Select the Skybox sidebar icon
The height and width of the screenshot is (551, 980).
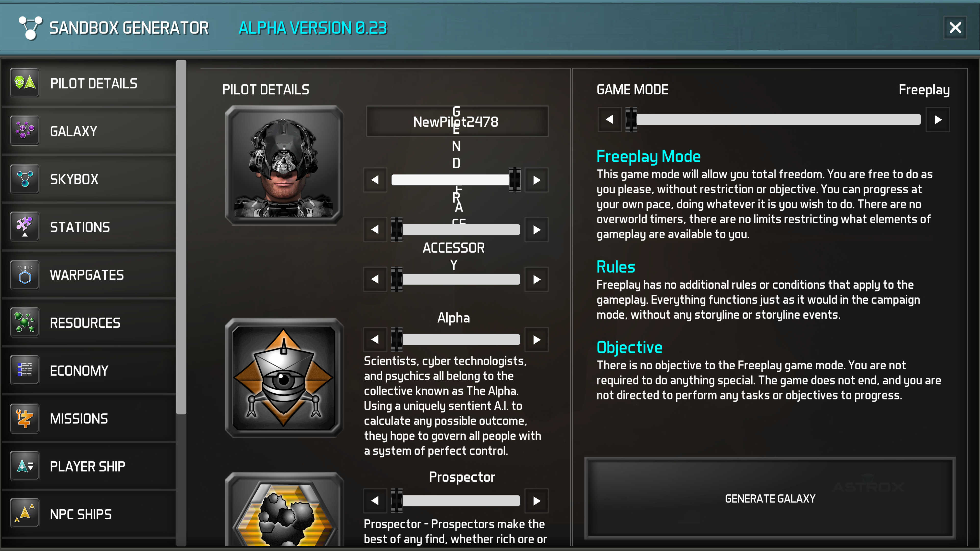25,179
